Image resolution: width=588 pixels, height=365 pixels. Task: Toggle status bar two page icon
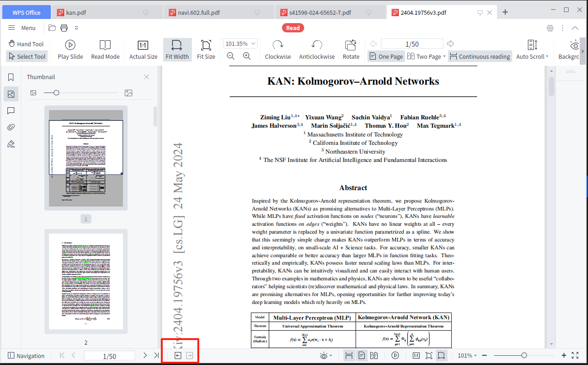tap(374, 355)
